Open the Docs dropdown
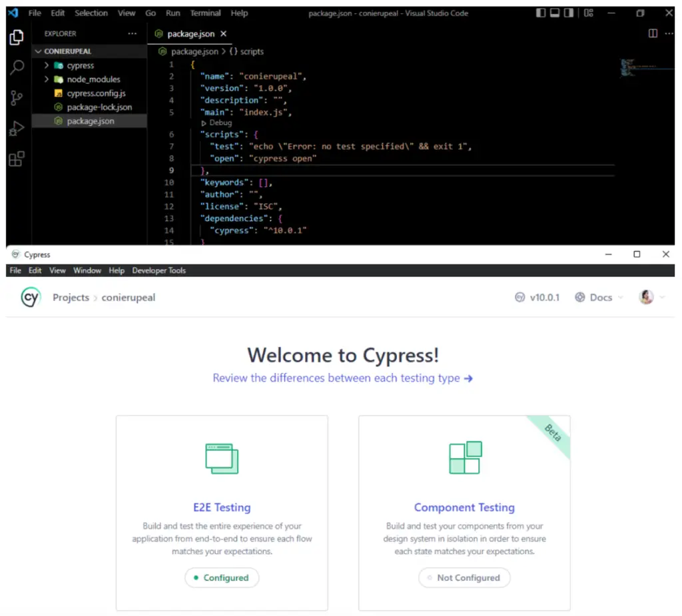This screenshot has width=682, height=616. [x=599, y=298]
